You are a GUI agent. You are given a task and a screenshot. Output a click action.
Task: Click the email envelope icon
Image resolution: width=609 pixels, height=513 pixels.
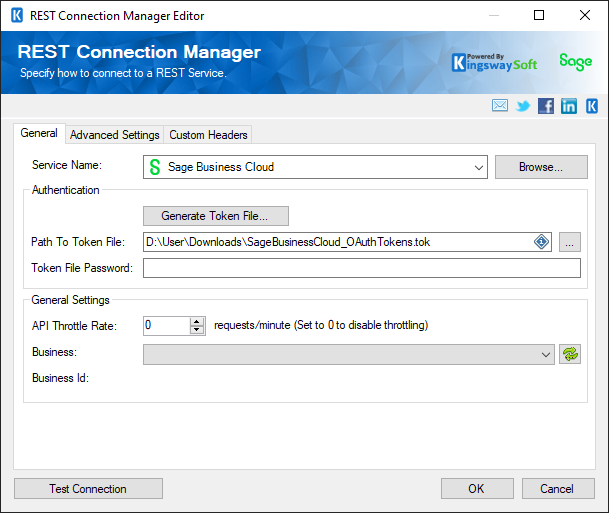[499, 106]
